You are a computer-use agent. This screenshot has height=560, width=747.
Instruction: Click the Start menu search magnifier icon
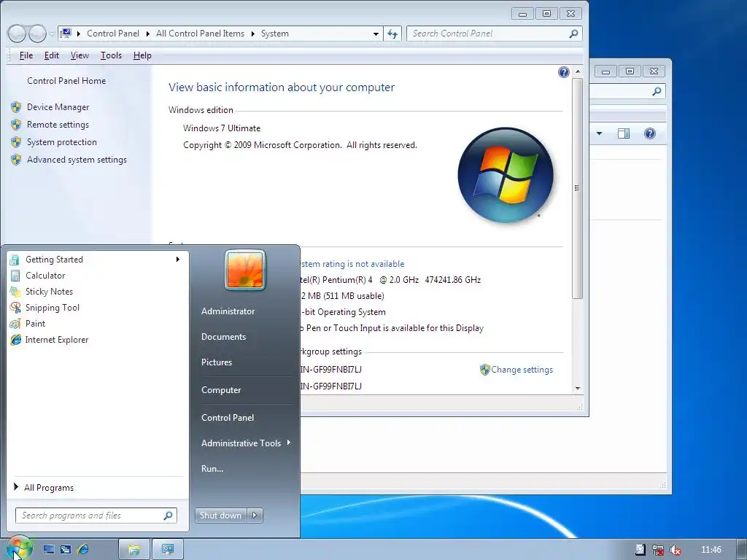pos(169,516)
